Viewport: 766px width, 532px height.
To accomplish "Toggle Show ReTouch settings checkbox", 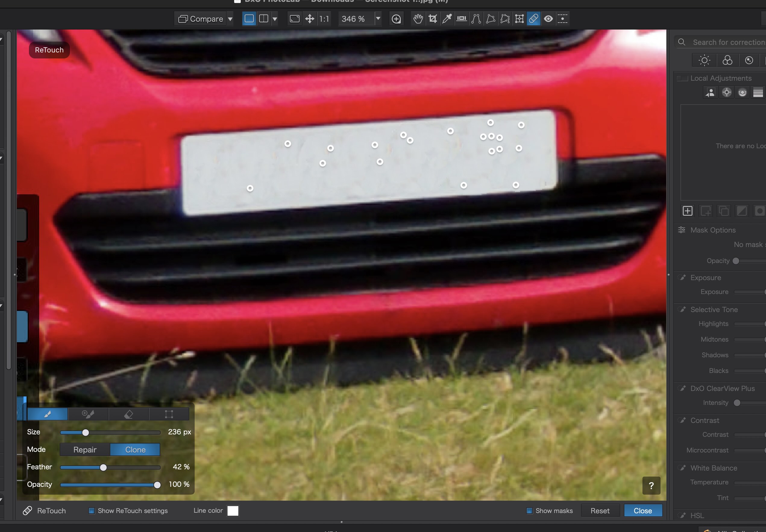I will (91, 511).
